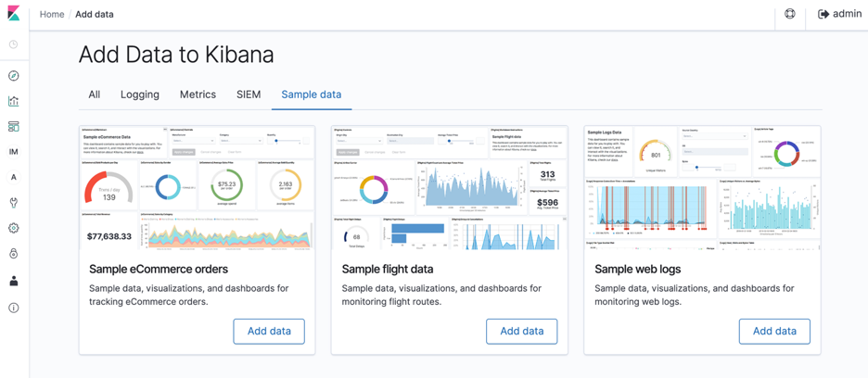Screen dimensions: 868x378
Task: Add data for Sample flight data
Action: (x=521, y=331)
